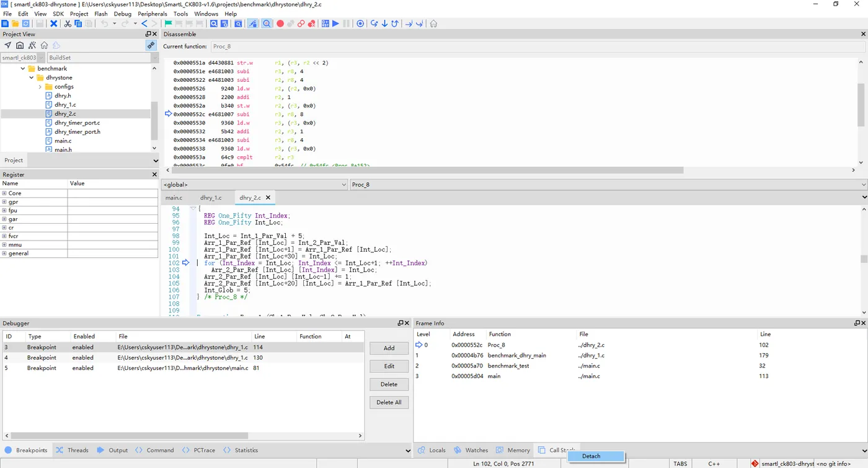Click the reset target circle icon

click(x=360, y=24)
